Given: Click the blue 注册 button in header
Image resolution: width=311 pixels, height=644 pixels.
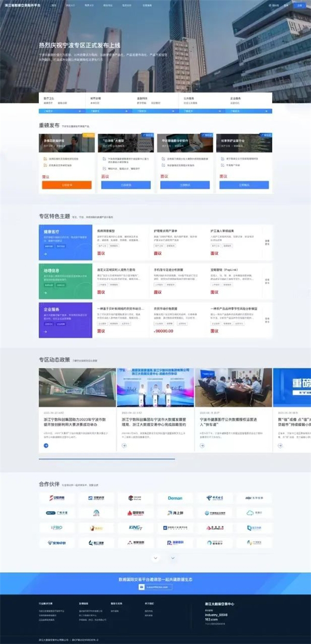Looking at the screenshot, I should [x=300, y=5].
